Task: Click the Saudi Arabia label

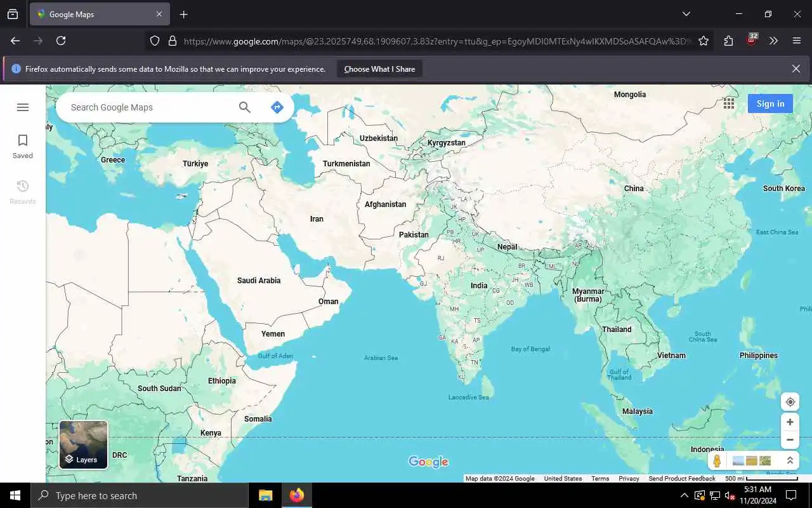Action: (259, 281)
